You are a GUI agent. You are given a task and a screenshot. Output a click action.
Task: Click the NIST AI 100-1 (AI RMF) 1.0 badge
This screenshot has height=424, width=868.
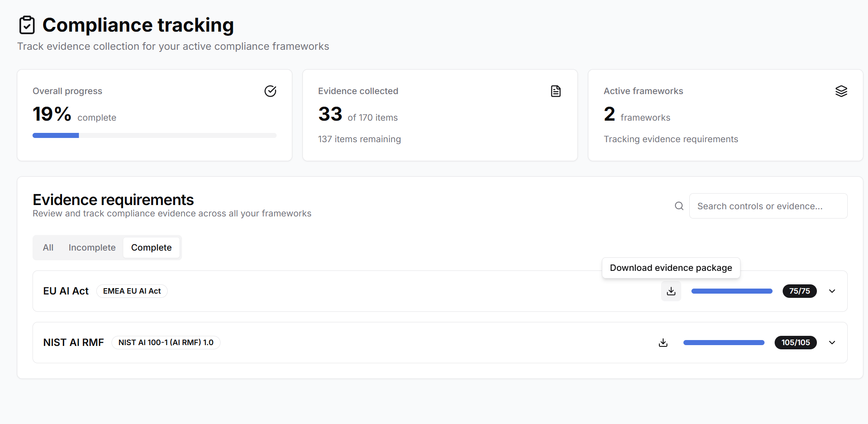click(166, 343)
